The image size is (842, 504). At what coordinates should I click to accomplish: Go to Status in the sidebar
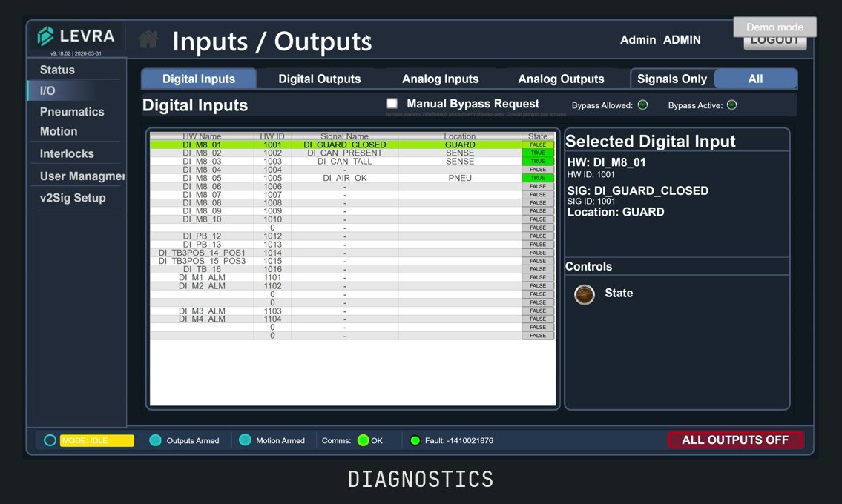tap(57, 70)
